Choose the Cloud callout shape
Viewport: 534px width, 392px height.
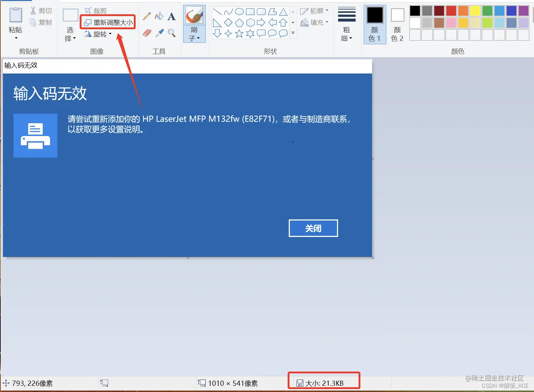(283, 34)
